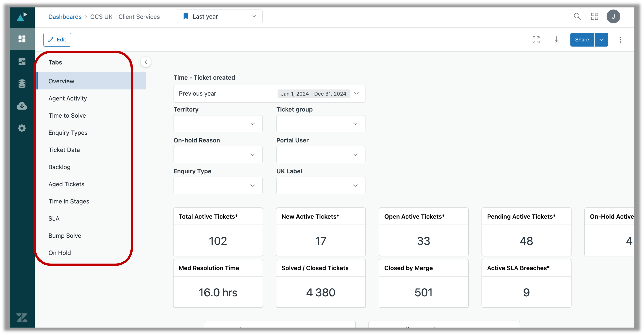Click the New Active Tickets value 17

point(321,241)
